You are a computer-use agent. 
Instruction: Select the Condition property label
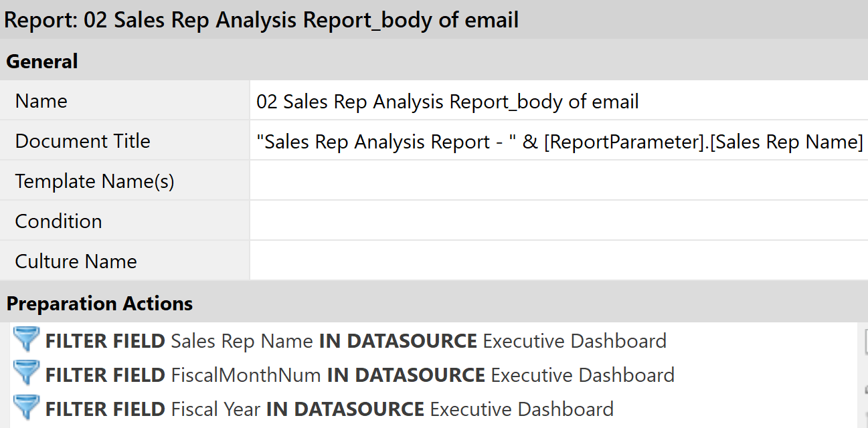(x=58, y=221)
